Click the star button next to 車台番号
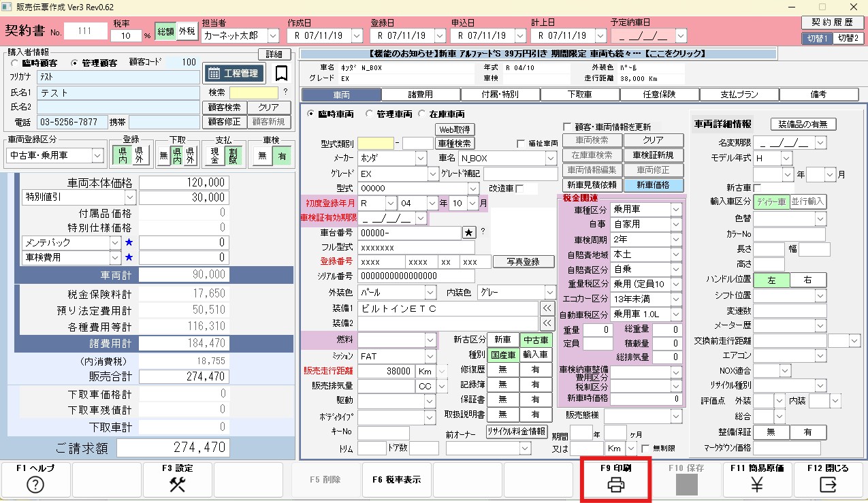Viewport: 868px width, 503px height. 468,233
